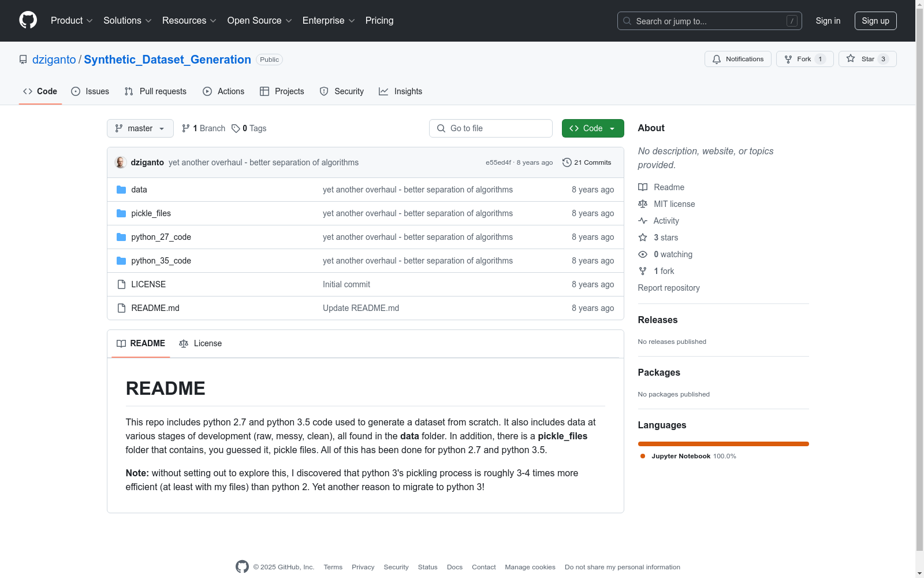Expand the Enterprise menu
This screenshot has width=924, height=578.
(x=329, y=21)
